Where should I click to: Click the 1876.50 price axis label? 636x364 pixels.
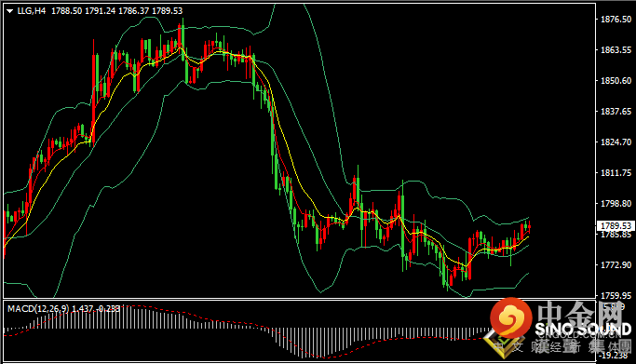pyautogui.click(x=616, y=19)
